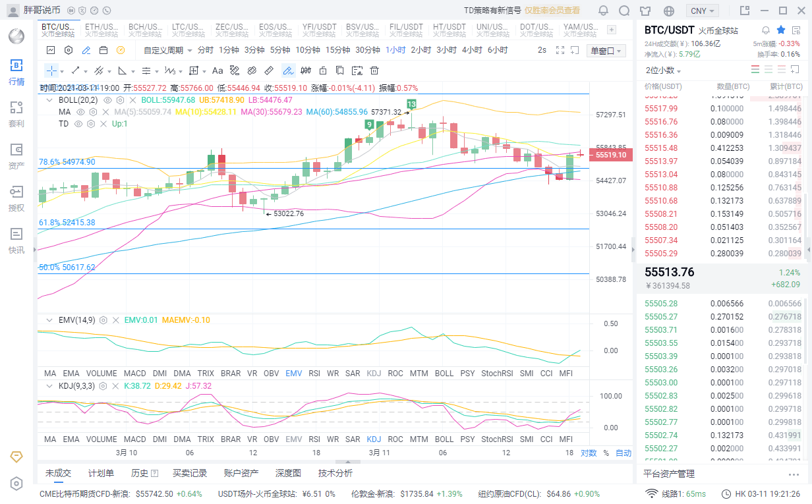Select the ruler measurement tool
The height and width of the screenshot is (504, 812).
[269, 70]
